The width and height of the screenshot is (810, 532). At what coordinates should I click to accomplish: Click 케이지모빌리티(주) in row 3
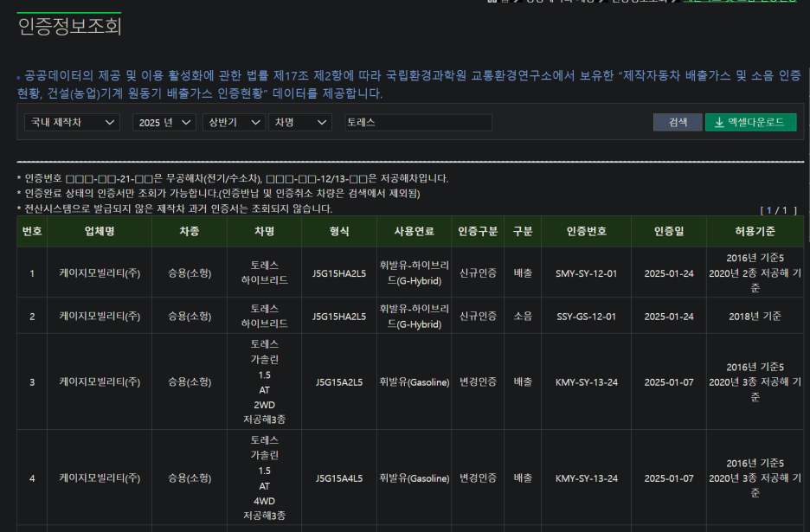click(100, 382)
